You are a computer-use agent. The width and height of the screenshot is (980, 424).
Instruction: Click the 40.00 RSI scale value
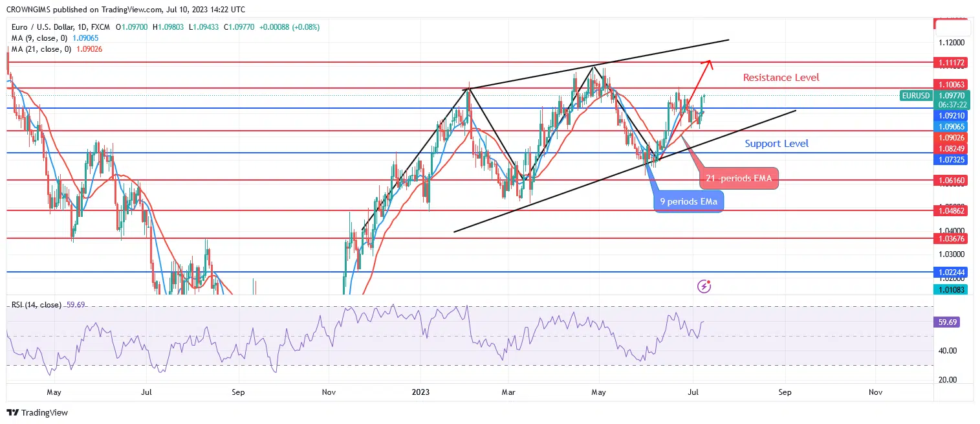coord(947,351)
